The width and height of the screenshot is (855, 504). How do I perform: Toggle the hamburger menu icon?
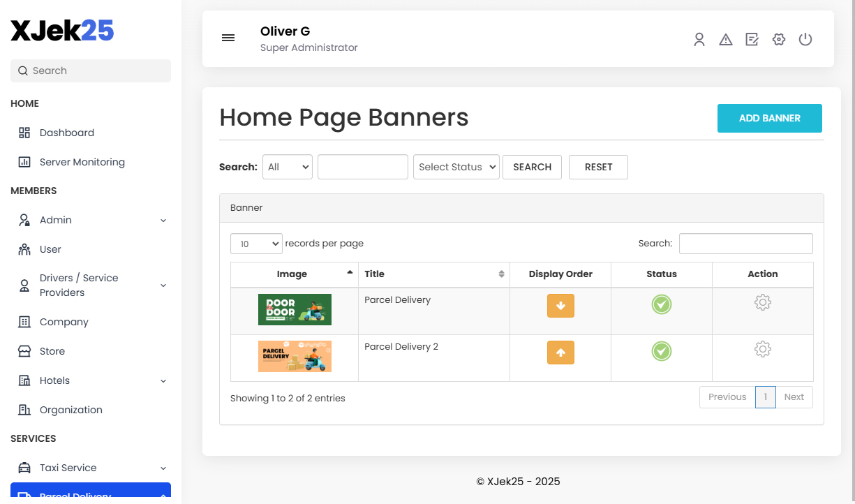click(x=228, y=38)
